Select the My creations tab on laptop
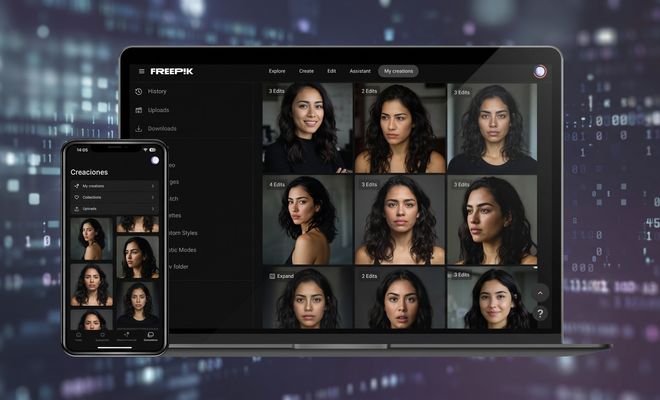Screen dimensions: 660x400 click(398, 71)
